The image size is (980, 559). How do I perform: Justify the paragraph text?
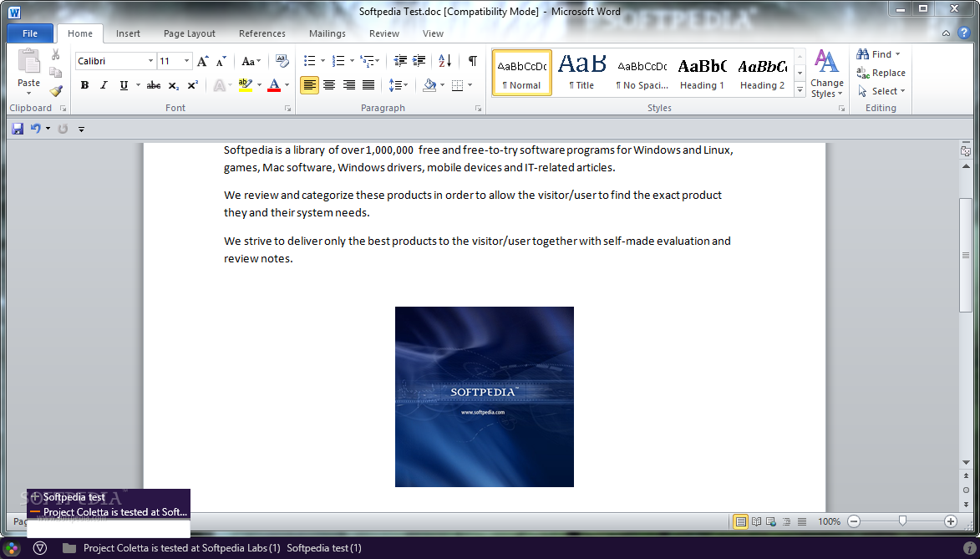click(x=368, y=85)
